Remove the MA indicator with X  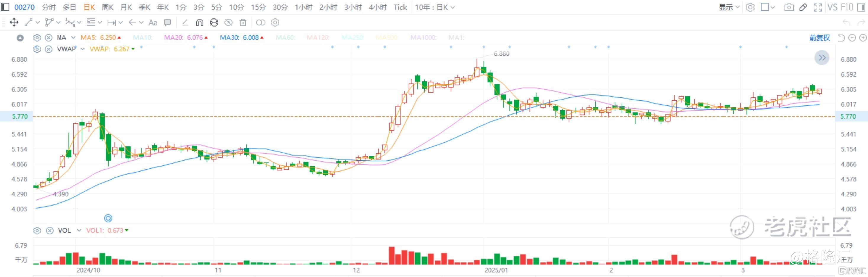49,38
